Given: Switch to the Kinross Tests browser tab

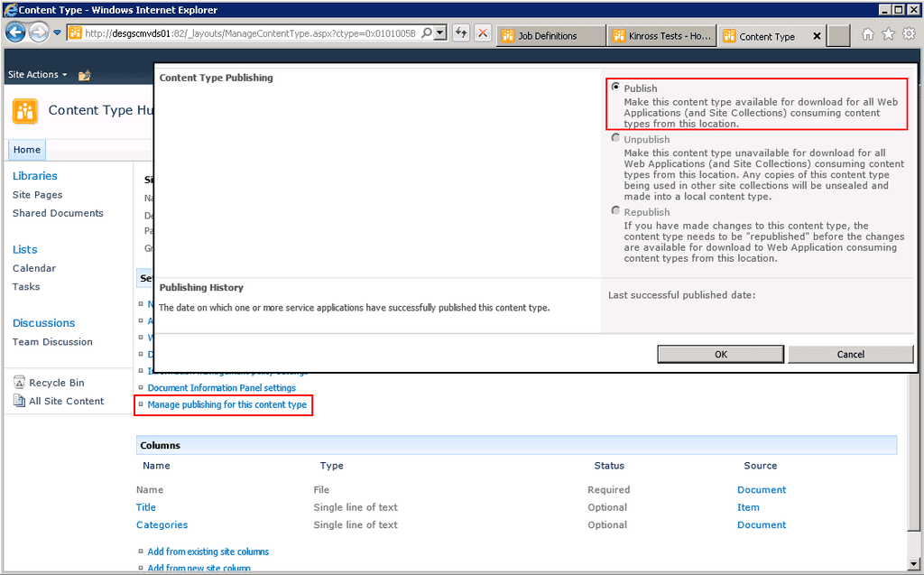Looking at the screenshot, I should tap(663, 36).
